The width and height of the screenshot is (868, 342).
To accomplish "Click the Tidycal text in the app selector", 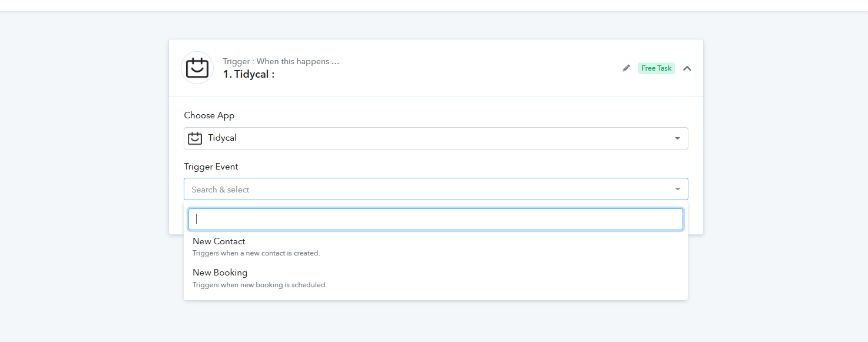I will [x=222, y=138].
